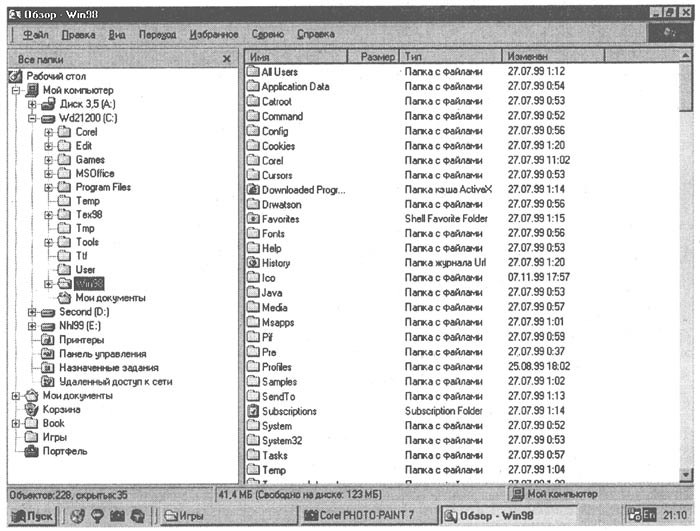700x531 pixels.
Task: Select the Favorites folder icon
Action: [x=253, y=219]
